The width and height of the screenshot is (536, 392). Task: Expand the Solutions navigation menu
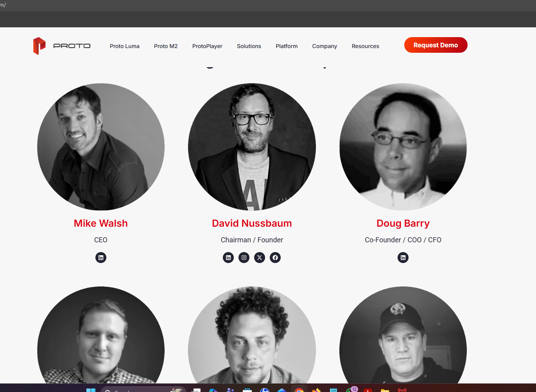249,46
